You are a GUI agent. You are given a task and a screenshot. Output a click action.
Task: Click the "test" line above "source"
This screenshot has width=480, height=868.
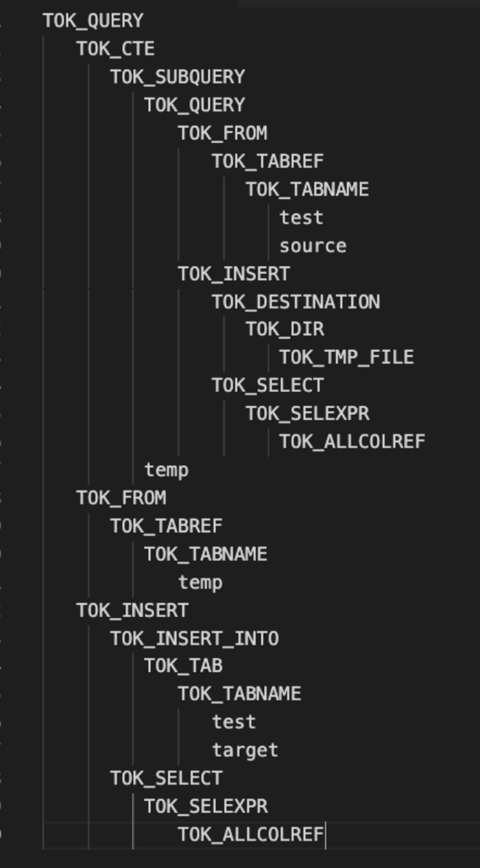coord(301,218)
